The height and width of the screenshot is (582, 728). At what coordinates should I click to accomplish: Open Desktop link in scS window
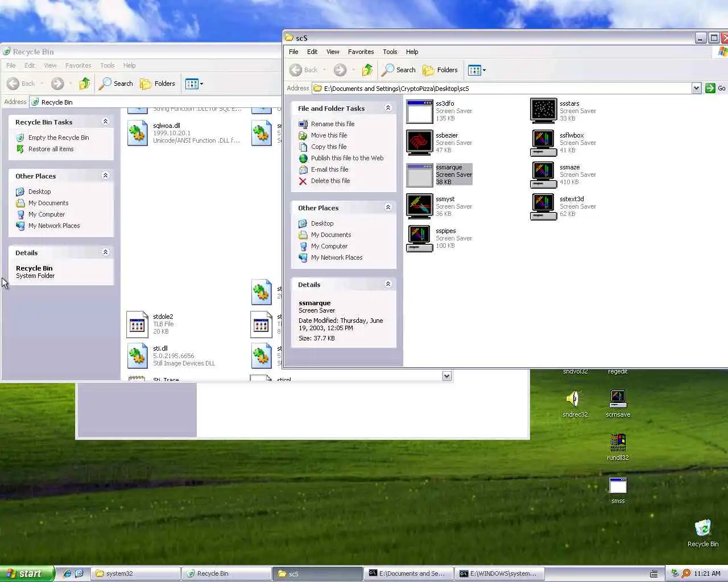(x=322, y=223)
